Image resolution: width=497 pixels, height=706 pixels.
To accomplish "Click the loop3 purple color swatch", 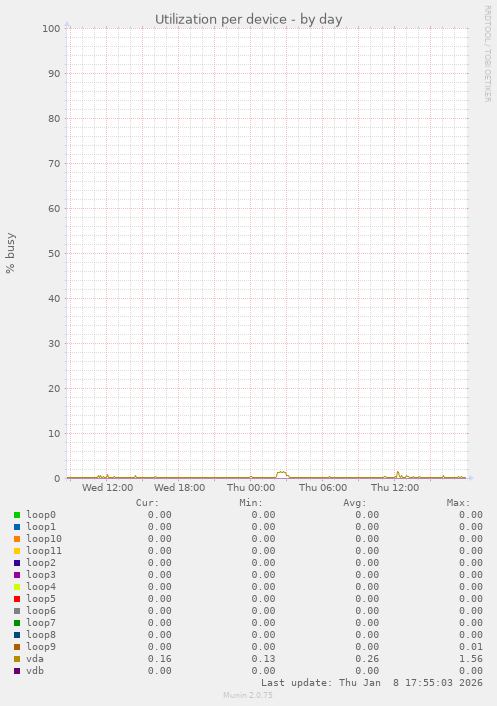I will point(17,575).
